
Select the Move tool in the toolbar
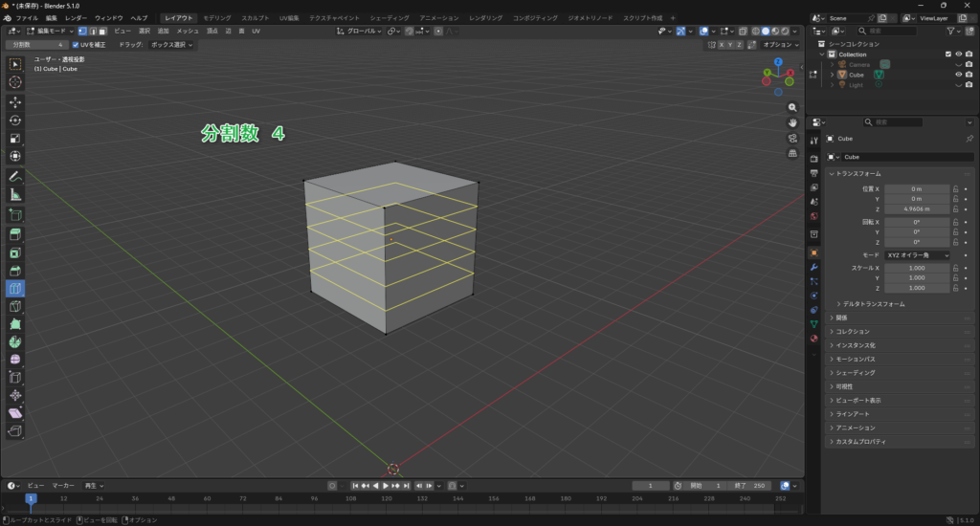pos(15,101)
